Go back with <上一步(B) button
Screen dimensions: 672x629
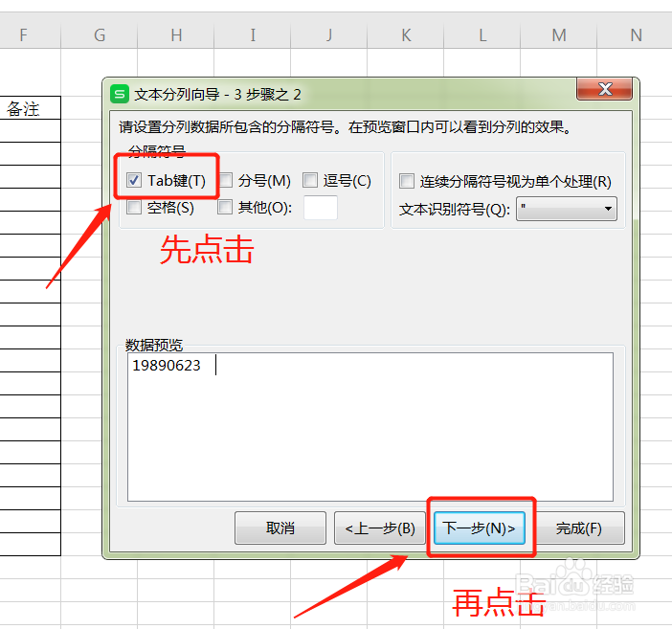(380, 528)
